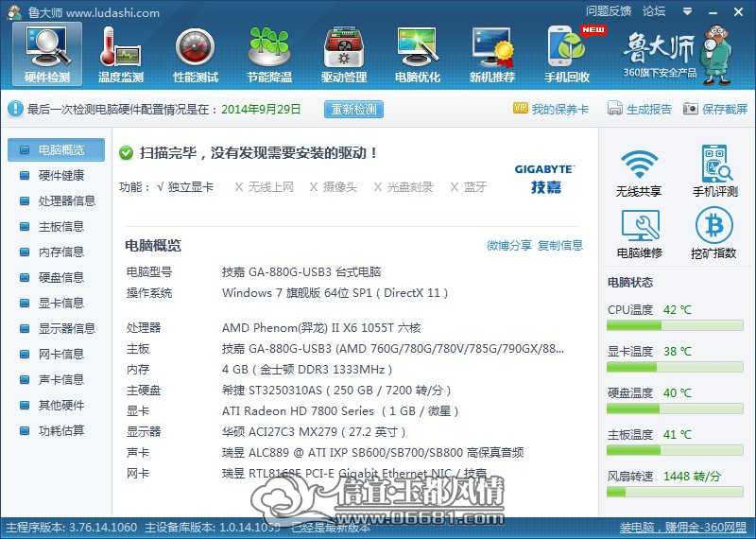The image size is (756, 539).
Task: Click the X 蓝牙 feature label
Action: [x=468, y=187]
